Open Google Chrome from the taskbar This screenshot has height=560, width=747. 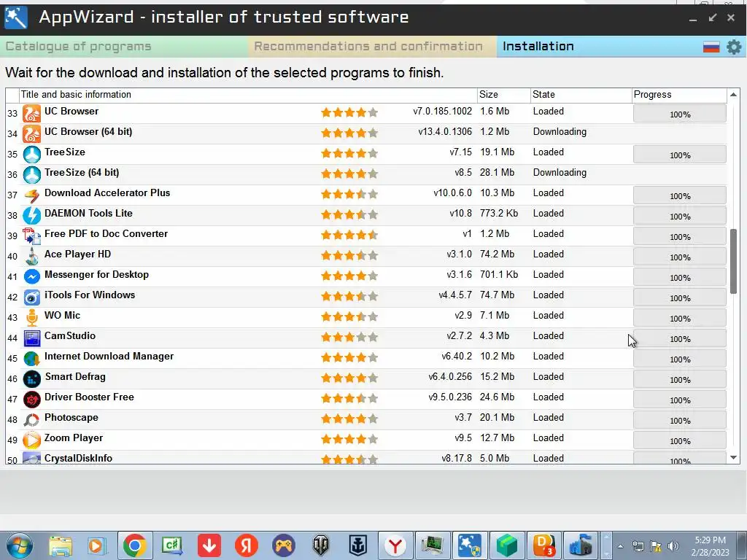[135, 545]
